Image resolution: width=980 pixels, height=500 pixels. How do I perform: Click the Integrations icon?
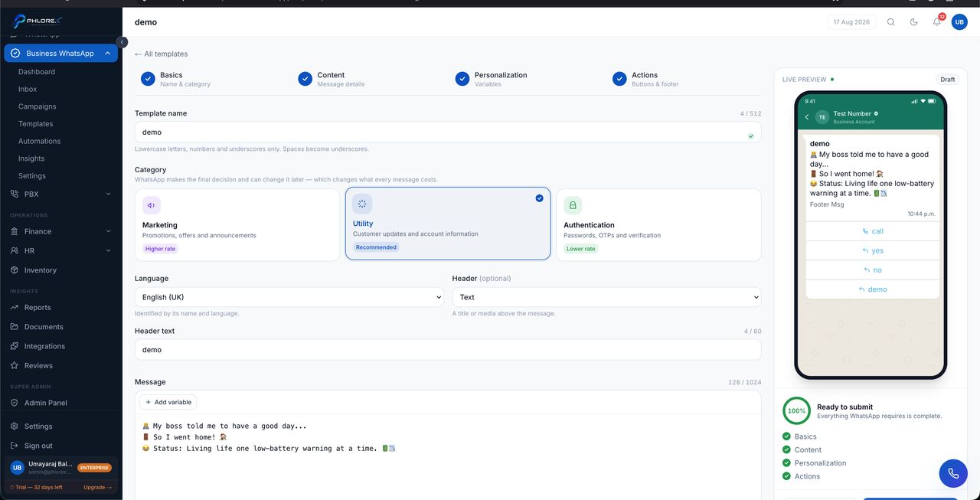point(15,346)
